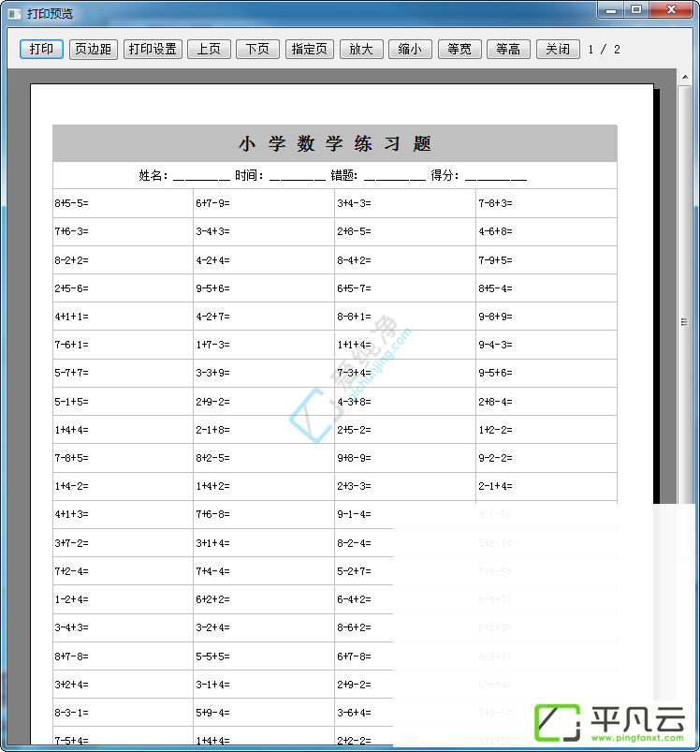Screen dimensions: 700x752
Task: Click the 打印预览 window icon
Action: [x=14, y=13]
